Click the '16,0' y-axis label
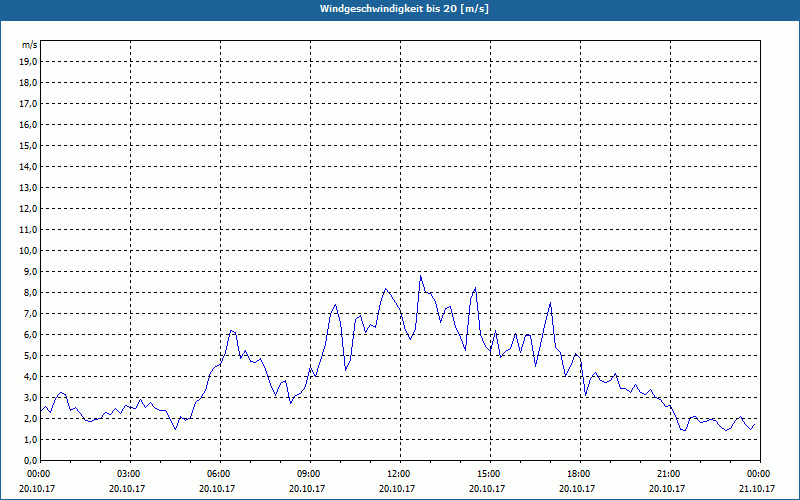The height and width of the screenshot is (500, 800). (28, 124)
